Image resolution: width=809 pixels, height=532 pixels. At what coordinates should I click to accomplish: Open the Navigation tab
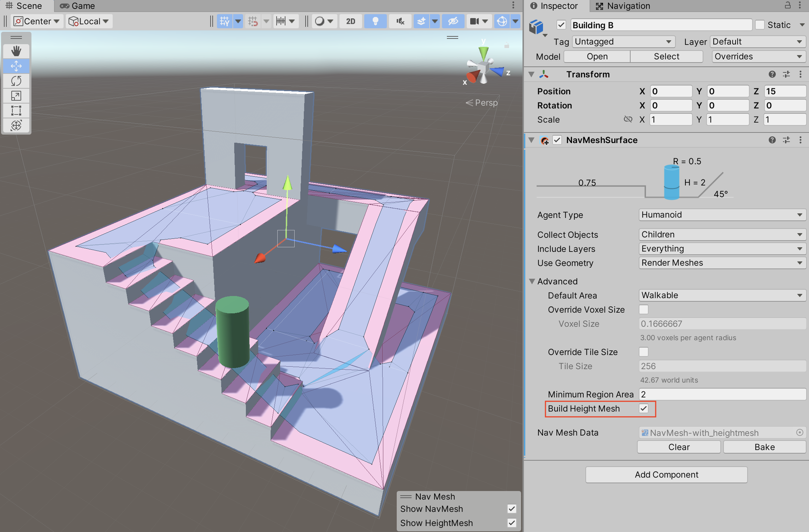pos(628,6)
